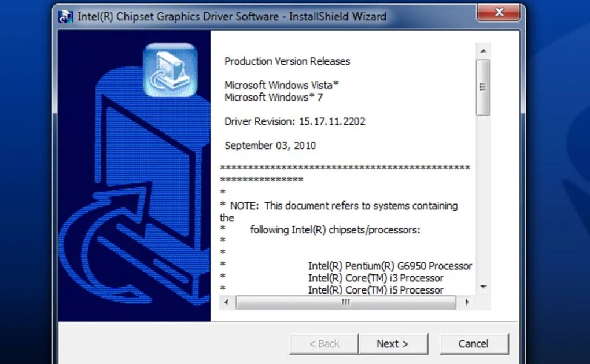The height and width of the screenshot is (364, 590).
Task: Click the horizontal scrollbar left arrow
Action: (x=226, y=302)
